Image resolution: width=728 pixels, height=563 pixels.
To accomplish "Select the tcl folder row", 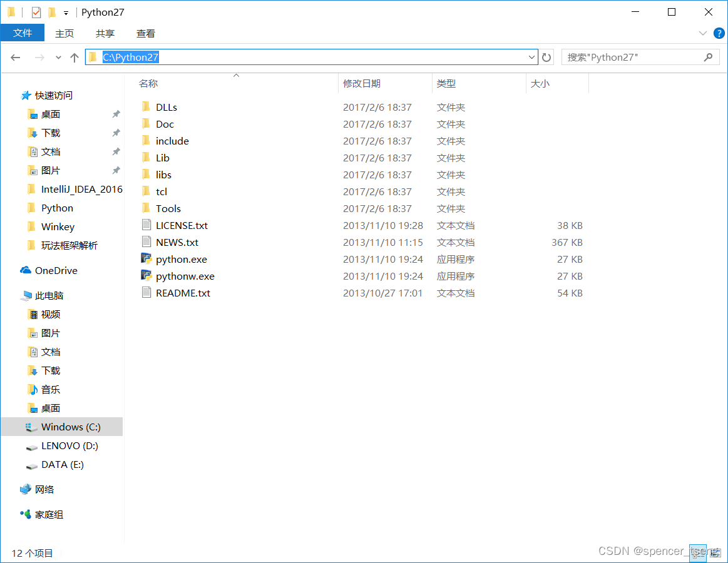I will (x=362, y=191).
